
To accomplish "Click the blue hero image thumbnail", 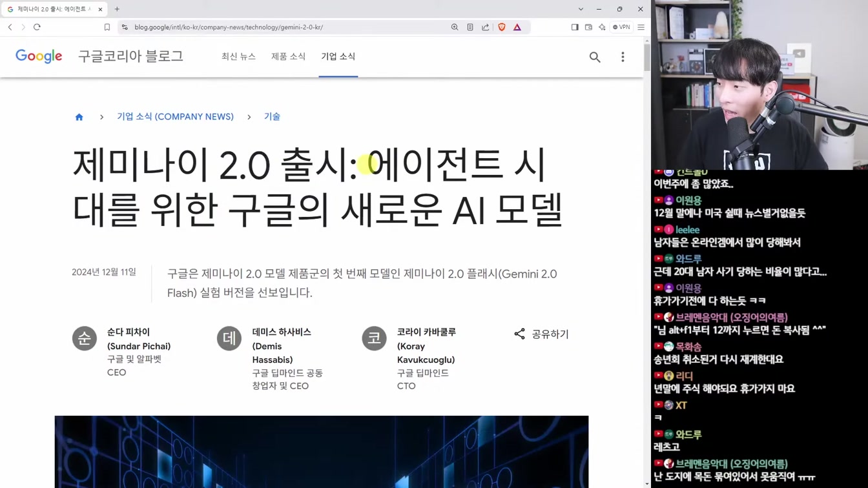I will pos(322,452).
